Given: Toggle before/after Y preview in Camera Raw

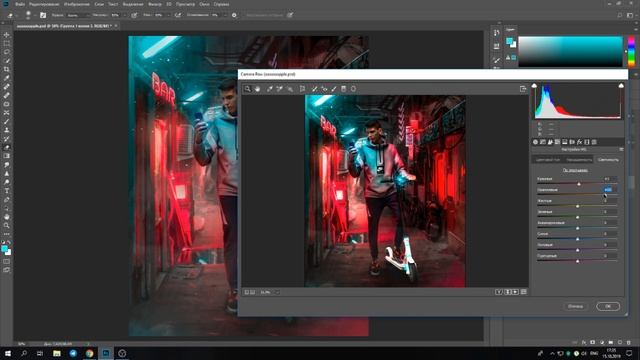Looking at the screenshot, I should [x=499, y=292].
